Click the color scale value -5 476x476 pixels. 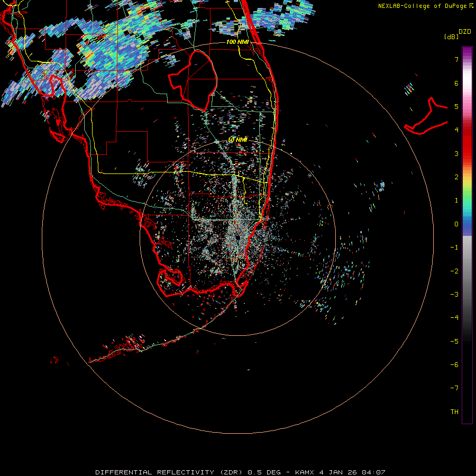[454, 342]
